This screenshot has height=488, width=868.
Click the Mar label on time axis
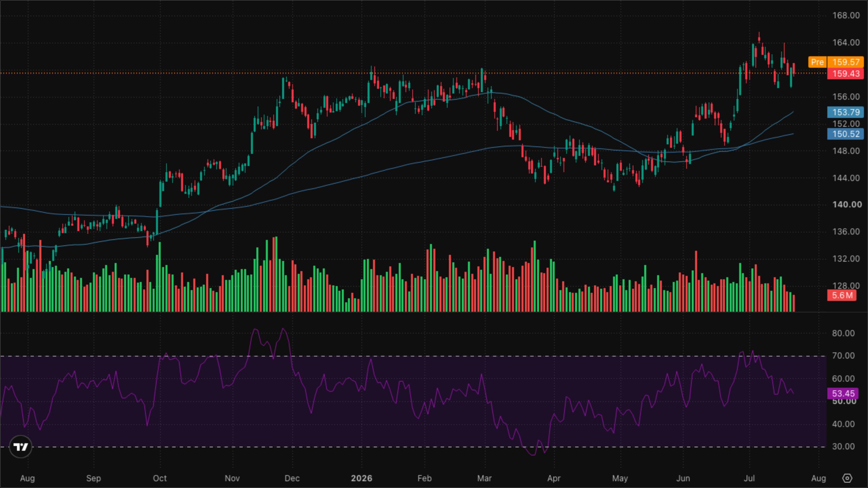click(x=484, y=478)
